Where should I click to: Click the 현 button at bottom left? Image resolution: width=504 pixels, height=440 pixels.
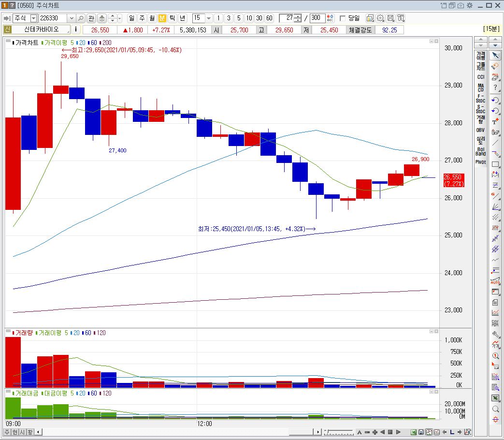tap(14, 432)
